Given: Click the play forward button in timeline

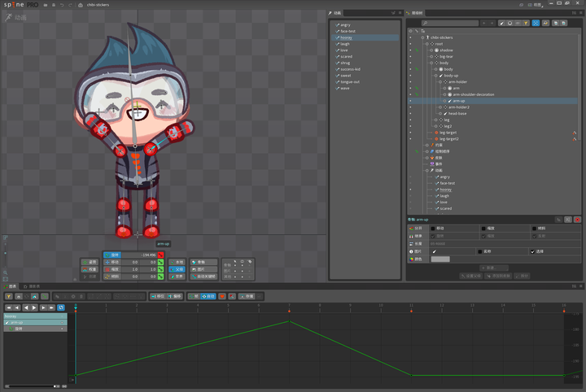Looking at the screenshot, I should 34,307.
